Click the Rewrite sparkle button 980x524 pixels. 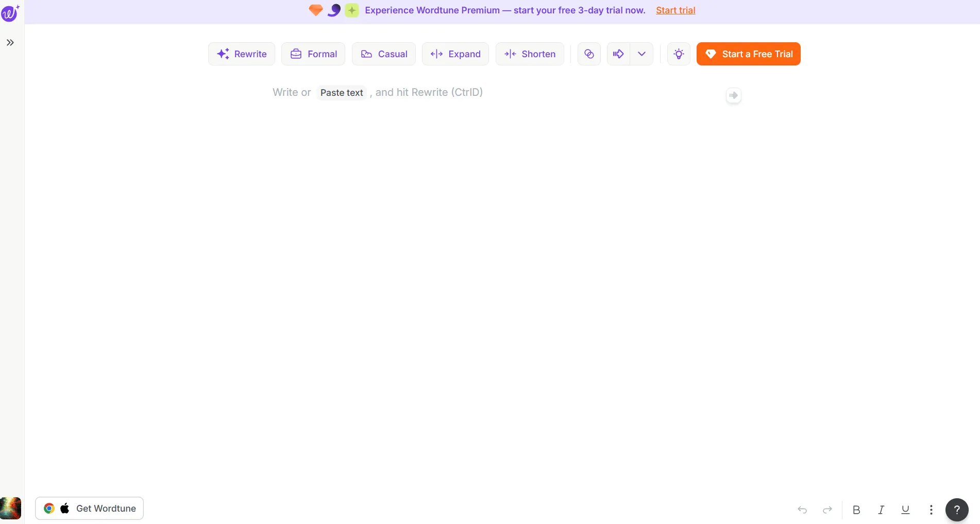pyautogui.click(x=242, y=54)
